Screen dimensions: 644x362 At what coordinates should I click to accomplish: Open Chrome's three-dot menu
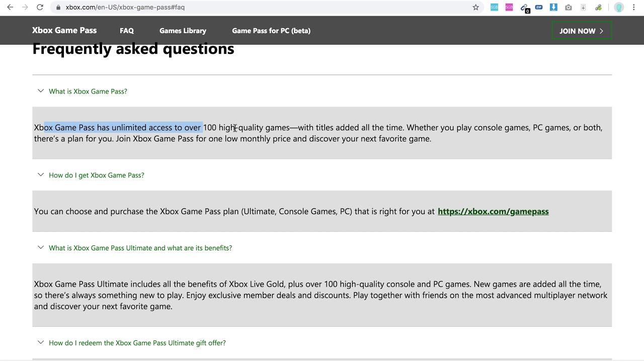click(634, 7)
